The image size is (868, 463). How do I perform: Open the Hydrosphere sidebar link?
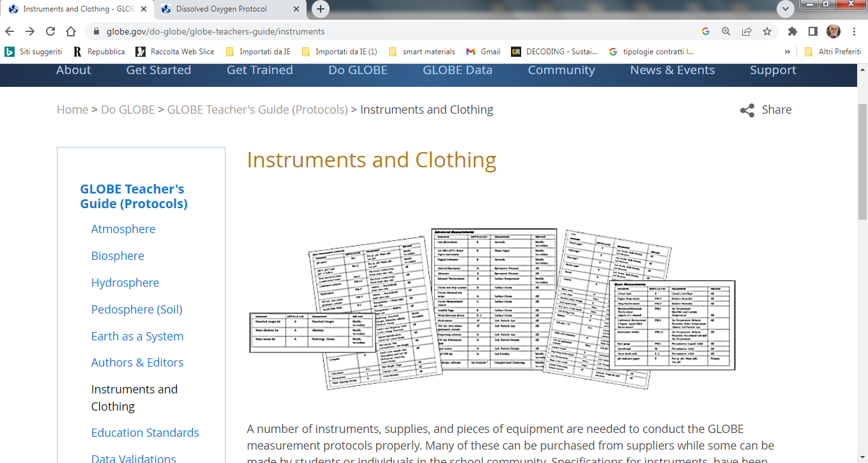[x=125, y=283]
